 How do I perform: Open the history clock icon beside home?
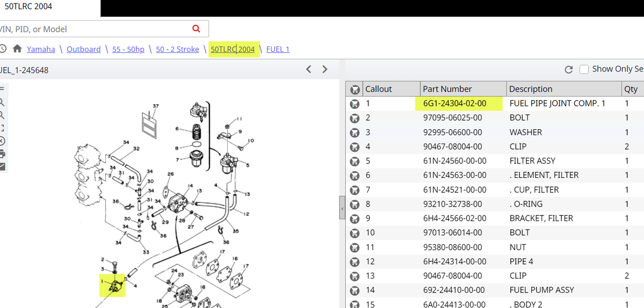[x=3, y=49]
